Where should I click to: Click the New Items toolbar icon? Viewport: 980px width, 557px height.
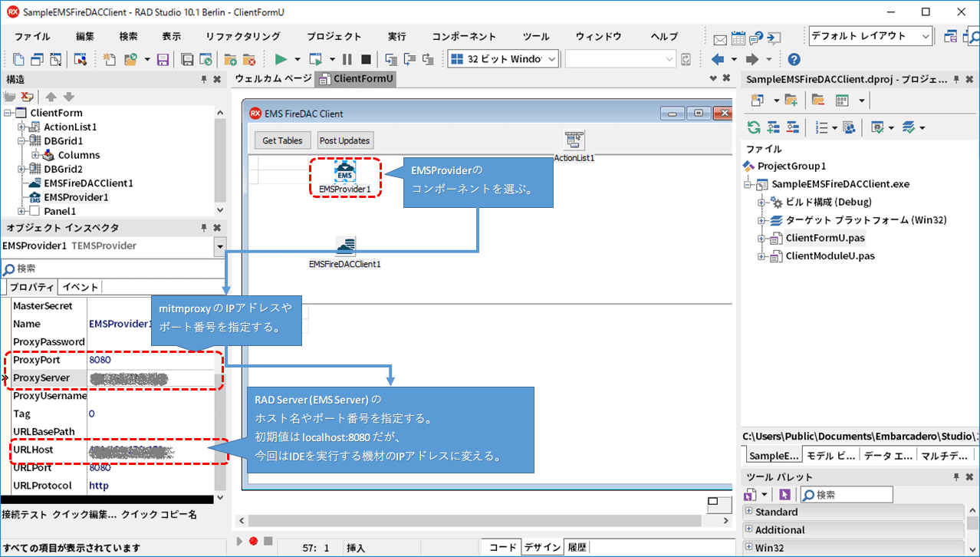110,59
